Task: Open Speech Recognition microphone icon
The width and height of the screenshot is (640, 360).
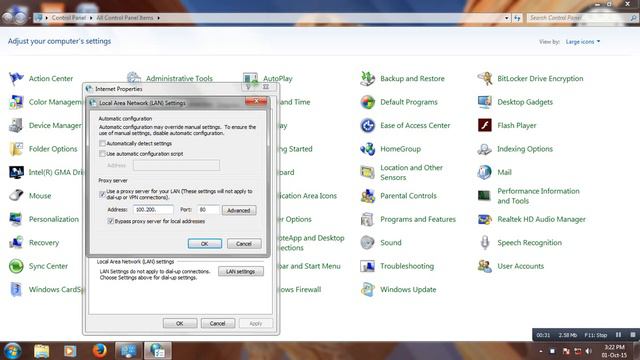Action: pyautogui.click(x=484, y=242)
